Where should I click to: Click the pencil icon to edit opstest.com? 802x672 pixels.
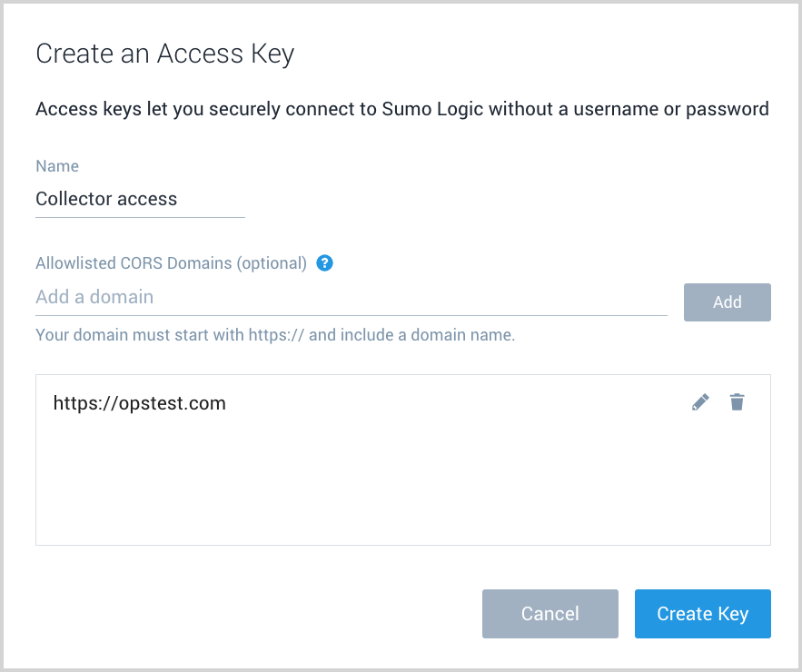[x=700, y=402]
